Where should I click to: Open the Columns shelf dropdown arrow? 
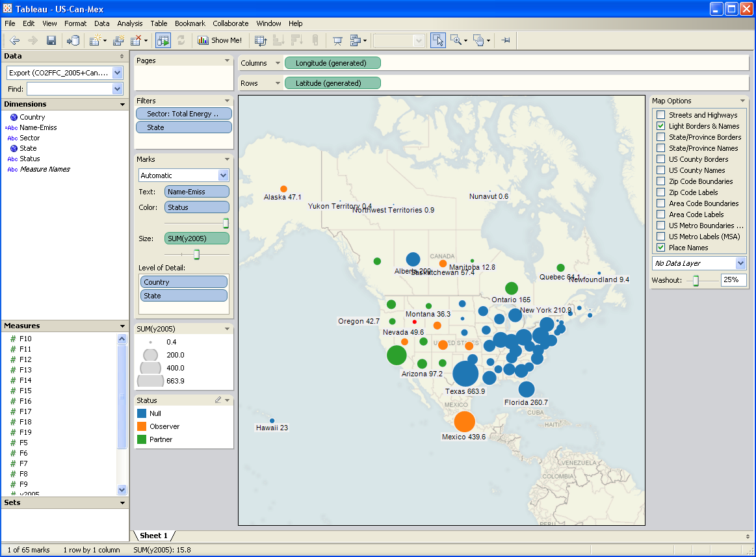coord(278,63)
